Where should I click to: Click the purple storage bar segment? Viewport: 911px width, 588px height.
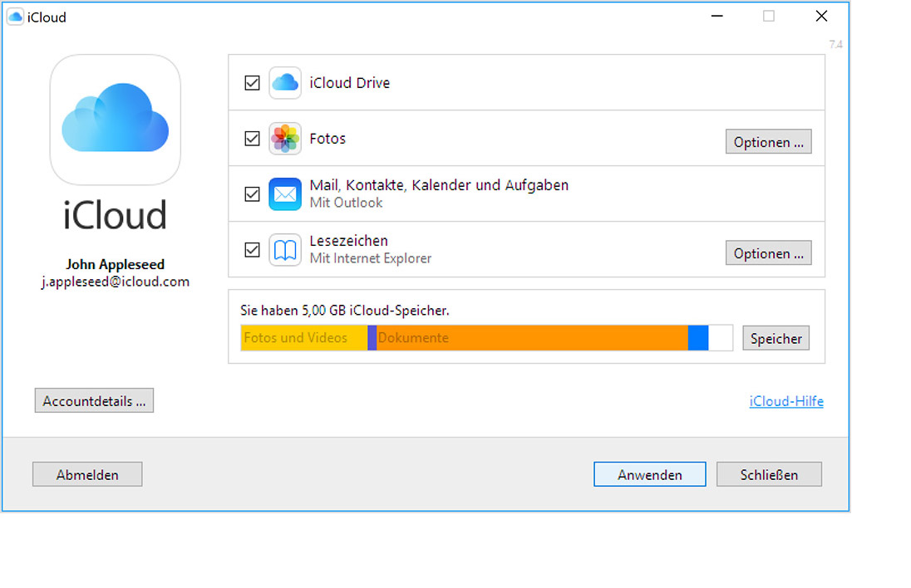372,338
